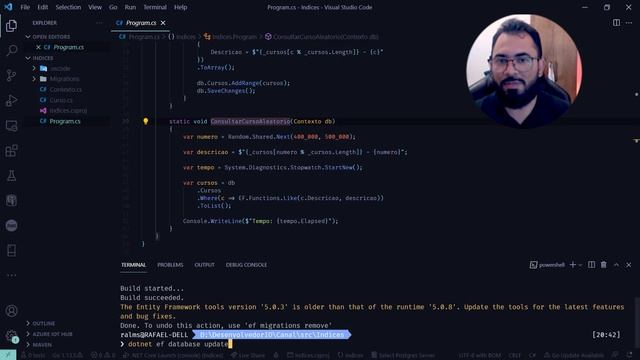Image resolution: width=640 pixels, height=360 pixels.
Task: Open the Manage gear icon
Action: [x=11, y=336]
